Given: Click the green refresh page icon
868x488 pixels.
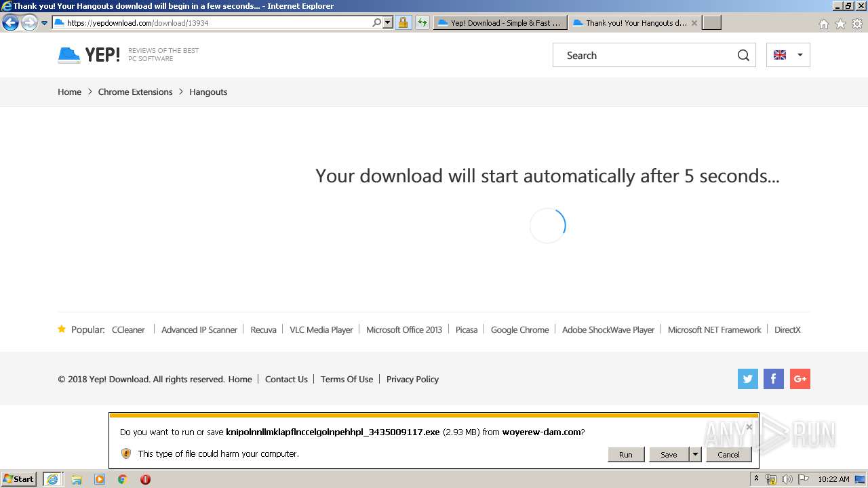Looking at the screenshot, I should point(422,22).
